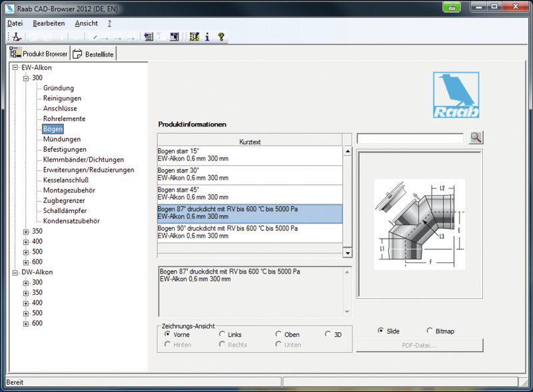Select the Rechts view radio button
The image size is (533, 392).
point(222,345)
